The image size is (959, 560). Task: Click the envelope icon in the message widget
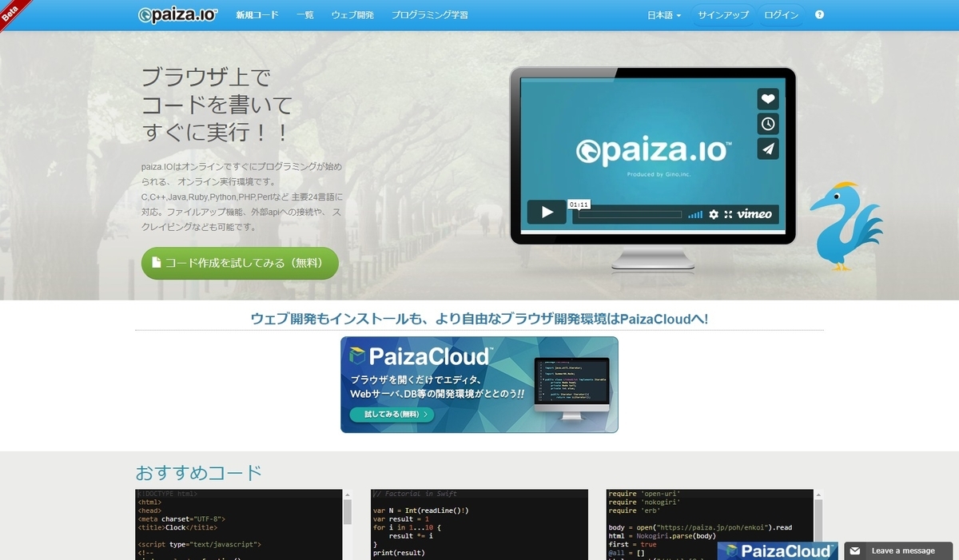tap(855, 550)
